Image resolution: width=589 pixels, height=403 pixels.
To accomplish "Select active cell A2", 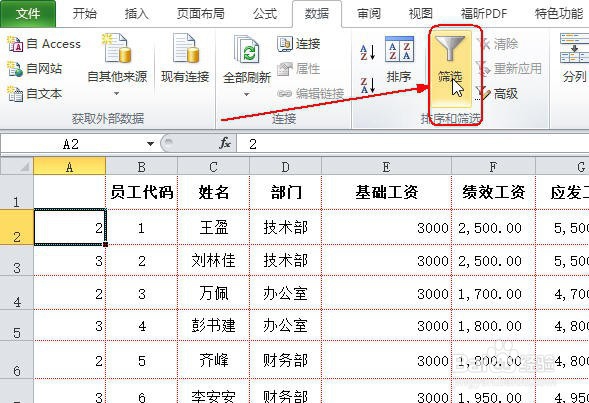I will pyautogui.click(x=70, y=228).
